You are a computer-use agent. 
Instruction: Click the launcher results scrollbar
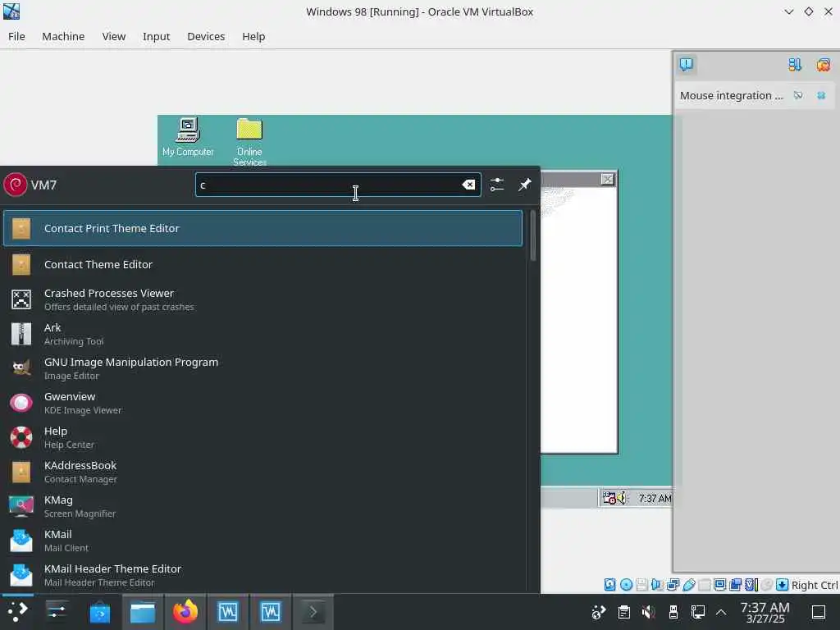coord(532,236)
